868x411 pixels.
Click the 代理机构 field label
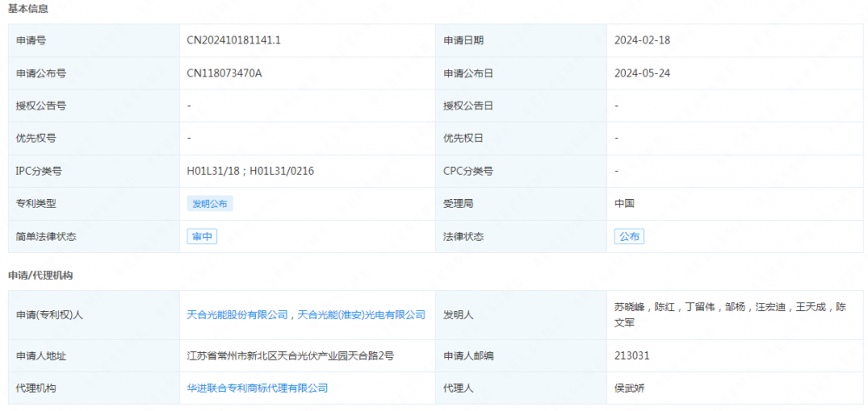click(36, 388)
